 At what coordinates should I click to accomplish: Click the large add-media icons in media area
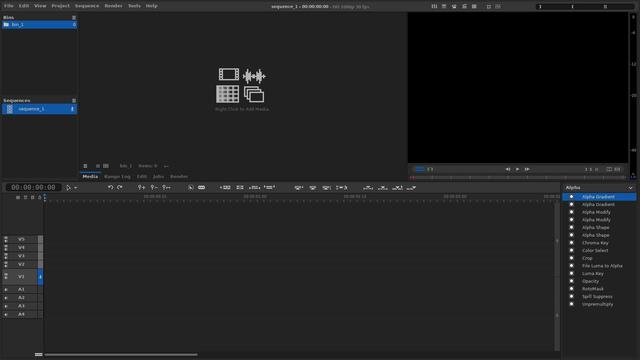point(241,85)
